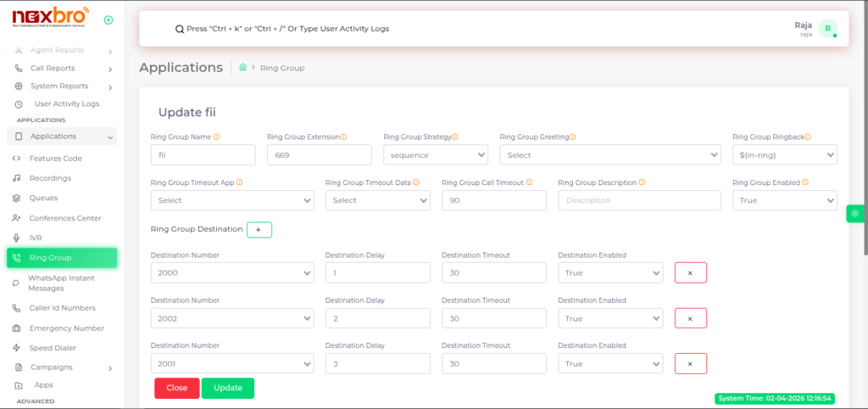Open the Ring Group Strategy dropdown
Screen dimensions: 868x409
click(x=435, y=155)
